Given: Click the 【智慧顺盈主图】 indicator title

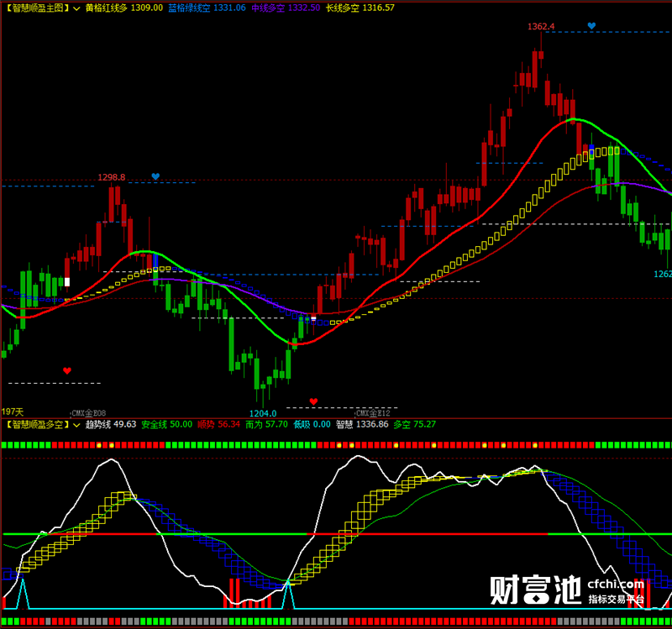Looking at the screenshot, I should (37, 8).
